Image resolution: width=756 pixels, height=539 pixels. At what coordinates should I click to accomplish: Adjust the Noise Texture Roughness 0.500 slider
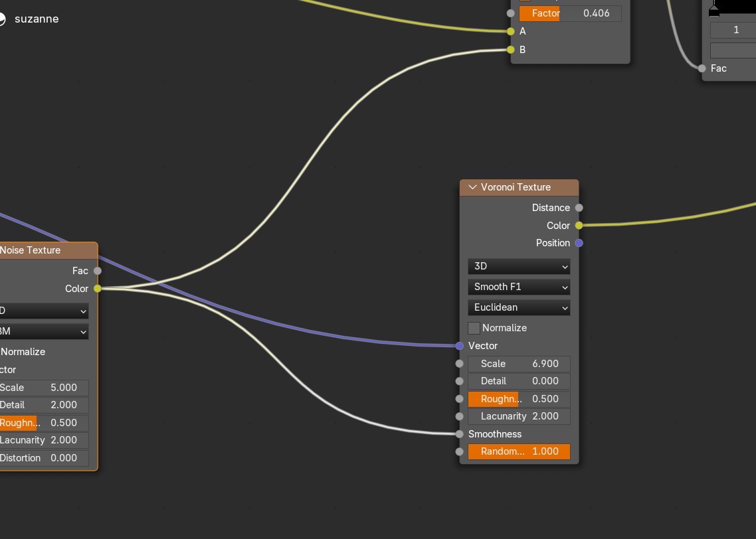44,423
